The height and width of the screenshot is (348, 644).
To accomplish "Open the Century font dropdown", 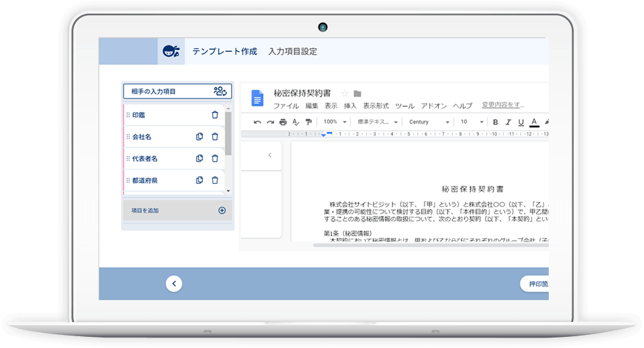I will point(428,122).
